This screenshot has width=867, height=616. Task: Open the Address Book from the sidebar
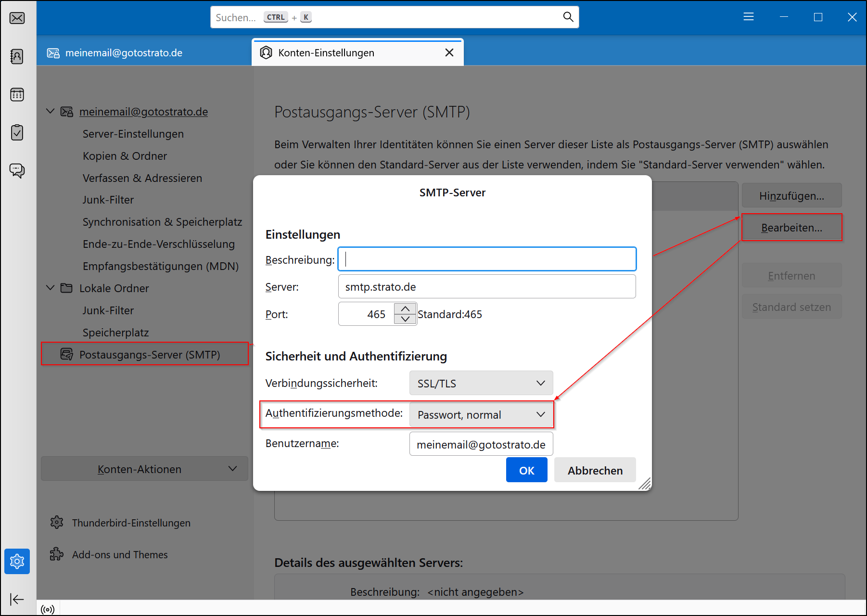(17, 56)
